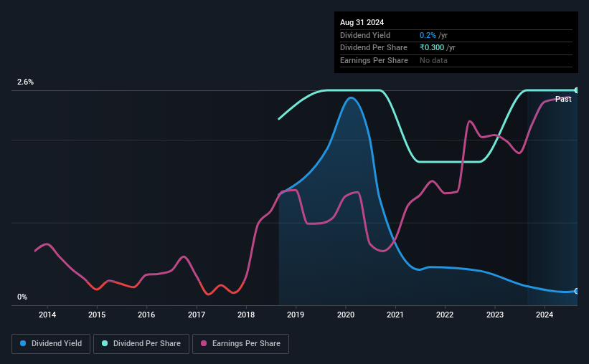Screen dimensions: 589x364
Task: Click the pink Earnings Per Share legend dot
Action: pyautogui.click(x=204, y=343)
